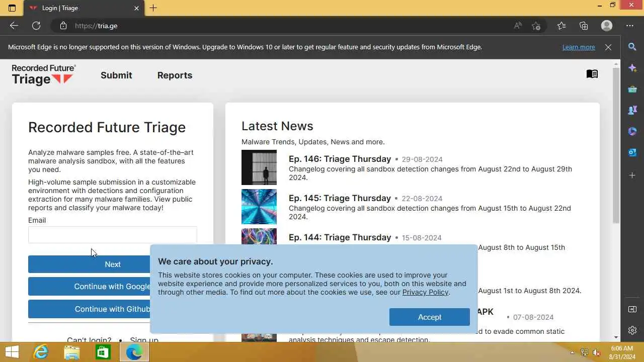Open the documentation book icon
Viewport: 644px width, 362px height.
pos(592,74)
